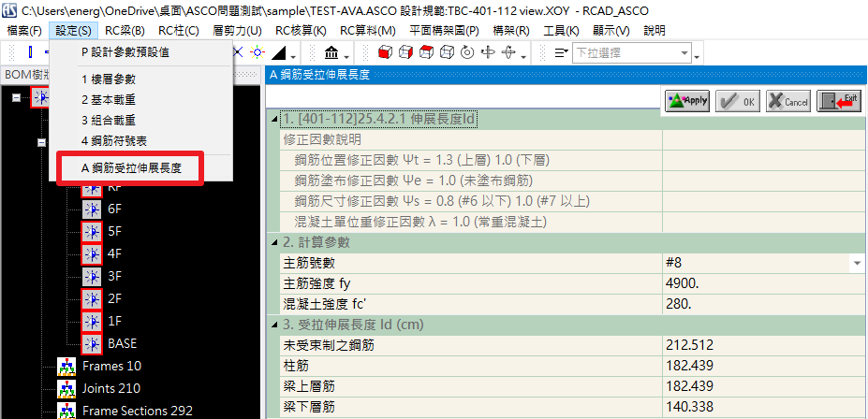Image resolution: width=868 pixels, height=419 pixels.
Task: Click the yellow sun icon in toolbar
Action: point(257,52)
